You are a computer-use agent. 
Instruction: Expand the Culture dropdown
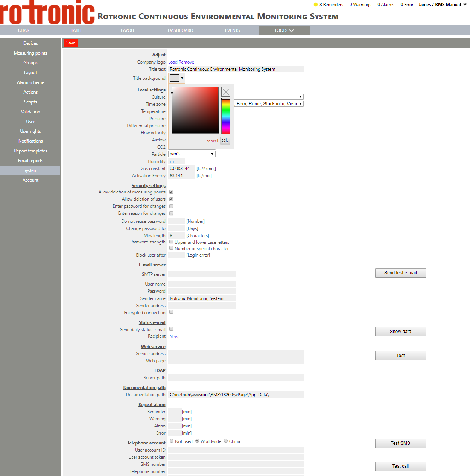(300, 97)
